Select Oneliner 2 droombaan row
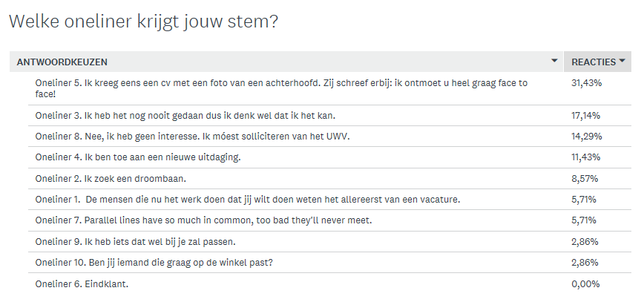The height and width of the screenshot is (305, 644). click(x=329, y=178)
